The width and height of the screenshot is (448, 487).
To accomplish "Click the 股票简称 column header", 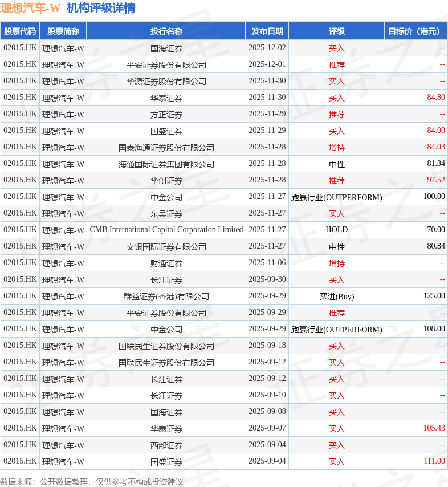I will pyautogui.click(x=63, y=31).
